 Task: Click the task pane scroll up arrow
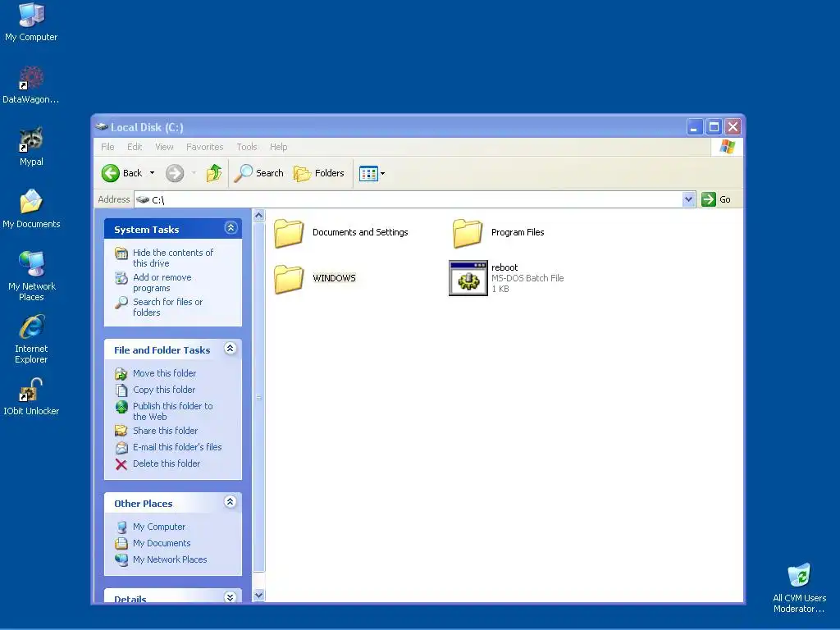point(258,216)
